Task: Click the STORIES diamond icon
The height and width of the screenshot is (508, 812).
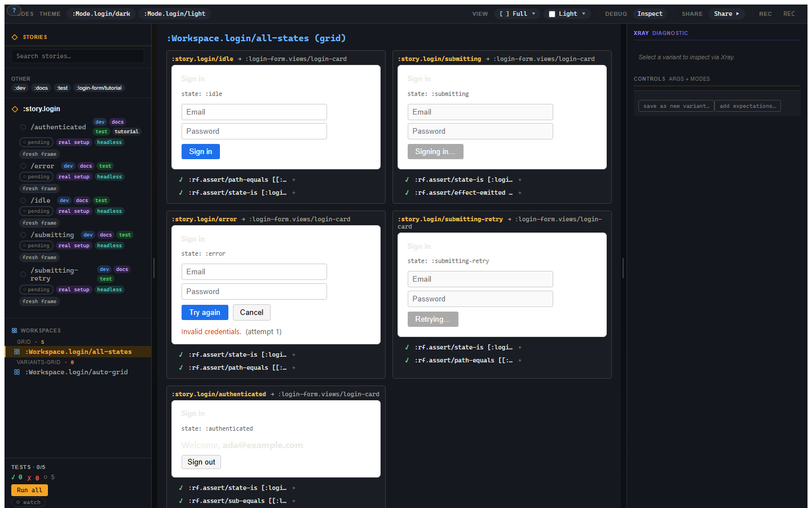Action: click(x=15, y=37)
